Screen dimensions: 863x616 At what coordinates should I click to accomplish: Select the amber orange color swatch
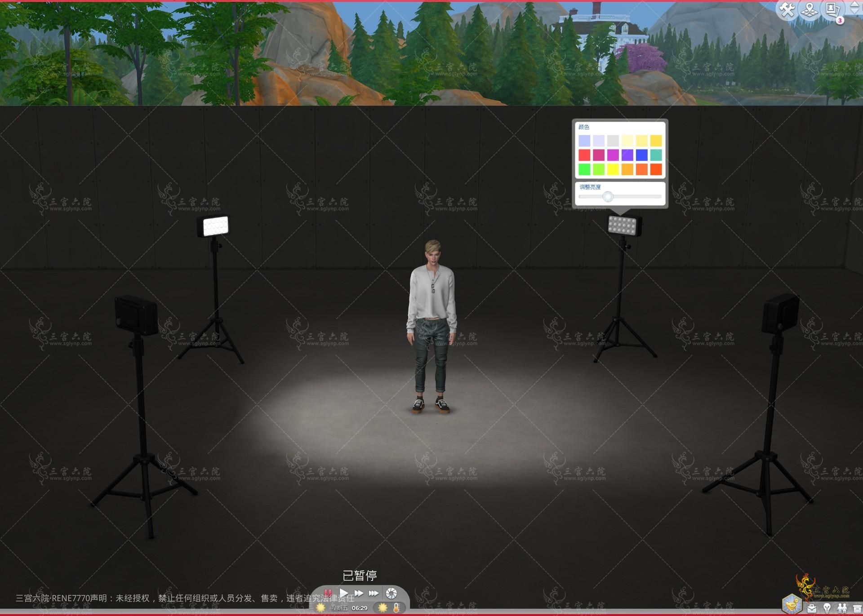click(x=627, y=169)
